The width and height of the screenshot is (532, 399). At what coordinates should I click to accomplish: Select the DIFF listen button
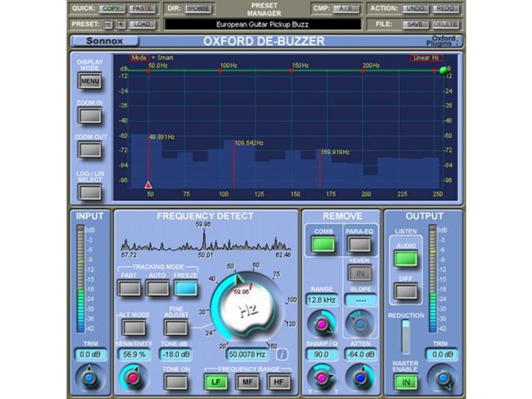[406, 291]
